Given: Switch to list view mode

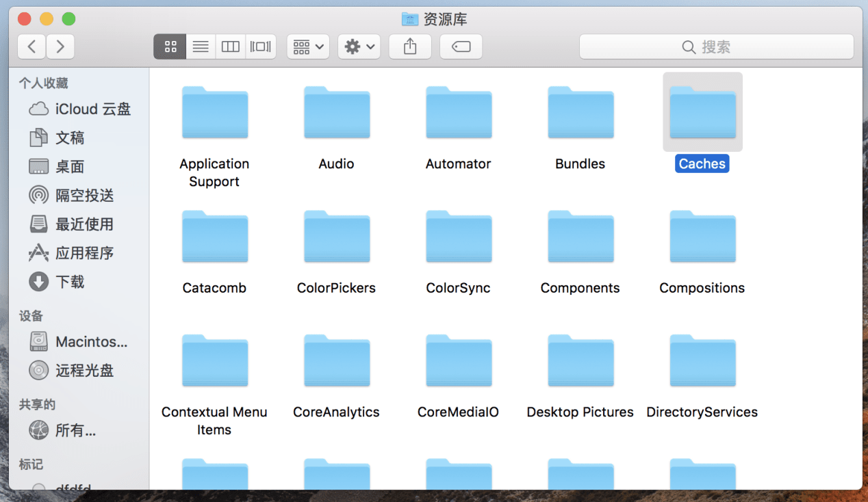Looking at the screenshot, I should pos(201,47).
